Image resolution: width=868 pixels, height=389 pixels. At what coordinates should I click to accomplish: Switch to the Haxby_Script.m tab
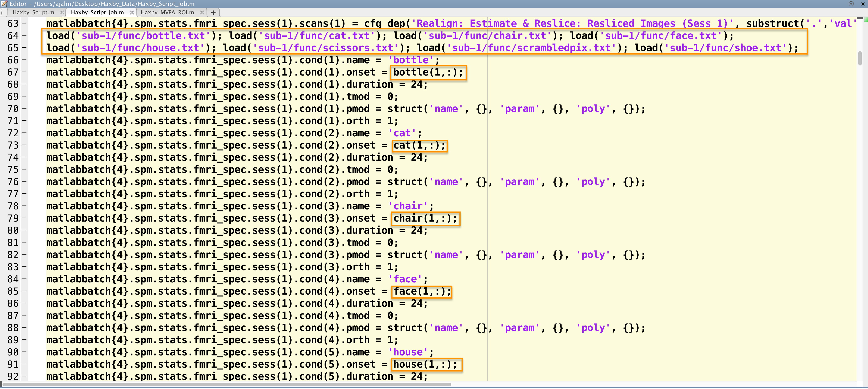tap(33, 12)
